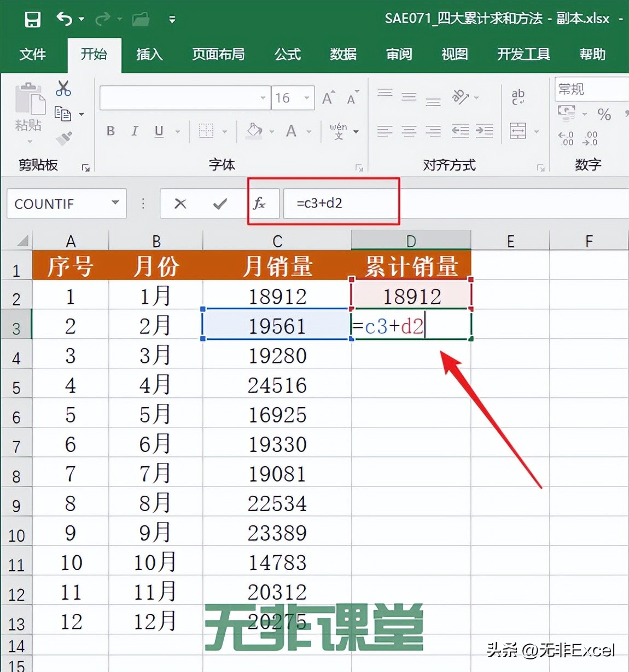Click the Save icon on quick access toolbar

32,19
